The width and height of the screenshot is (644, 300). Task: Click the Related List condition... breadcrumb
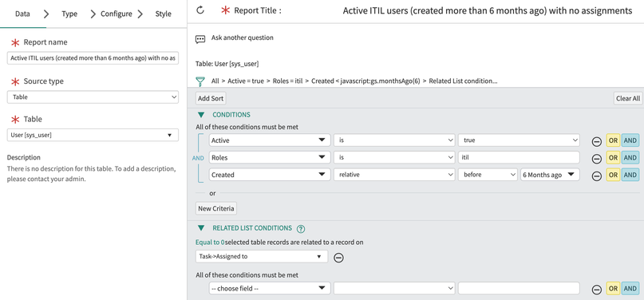coord(464,81)
